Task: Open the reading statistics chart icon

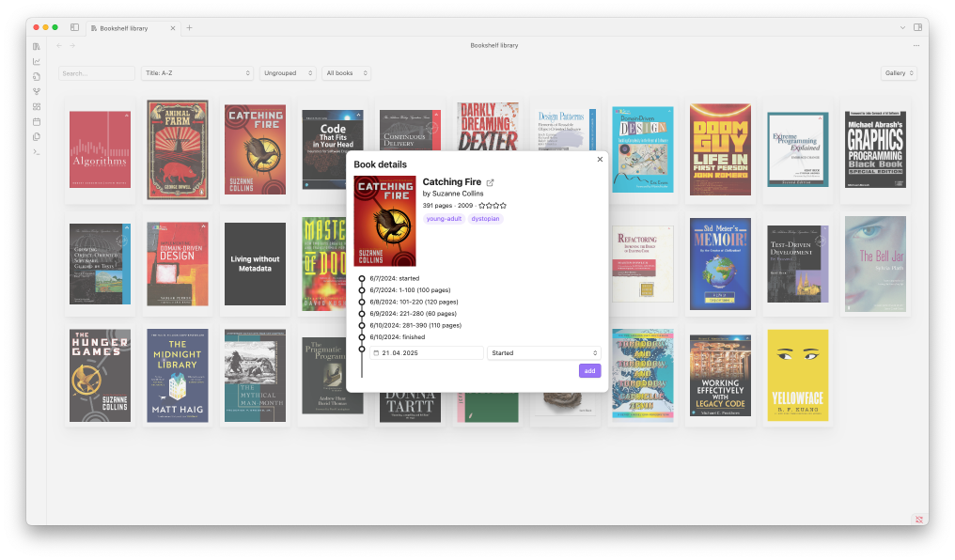Action: pos(37,61)
